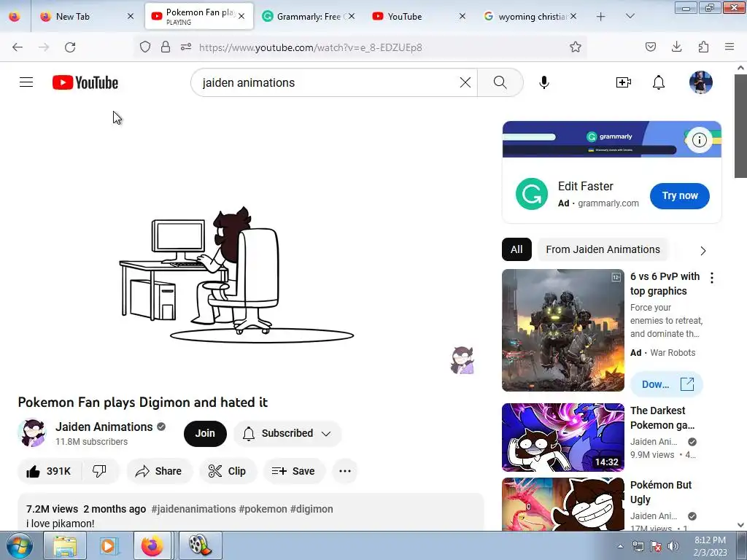Screen dimensions: 747x560
Task: Open the taskbar clock and date
Action: (710, 546)
